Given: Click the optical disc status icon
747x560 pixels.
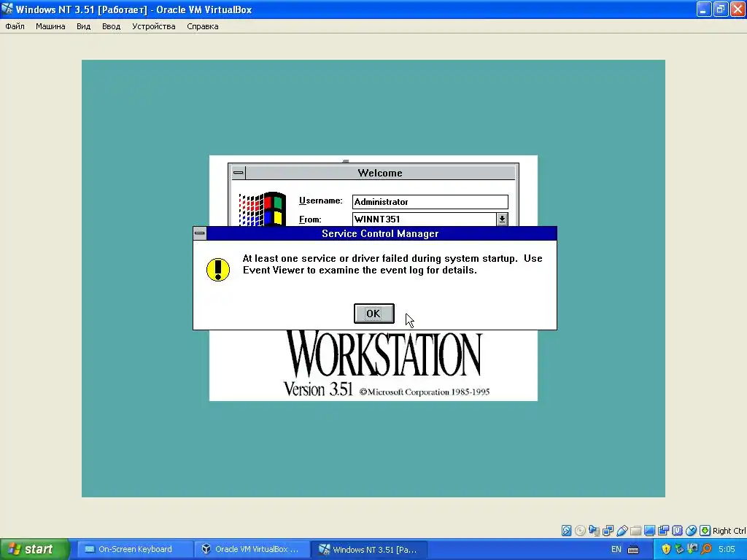Looking at the screenshot, I should pos(580,531).
